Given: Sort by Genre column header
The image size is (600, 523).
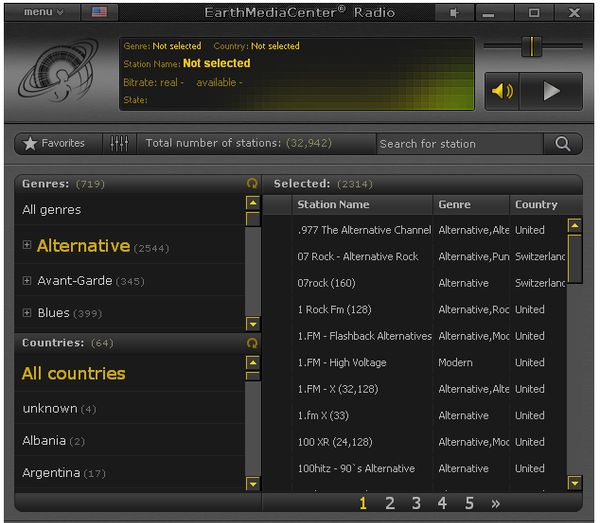Looking at the screenshot, I should point(471,205).
